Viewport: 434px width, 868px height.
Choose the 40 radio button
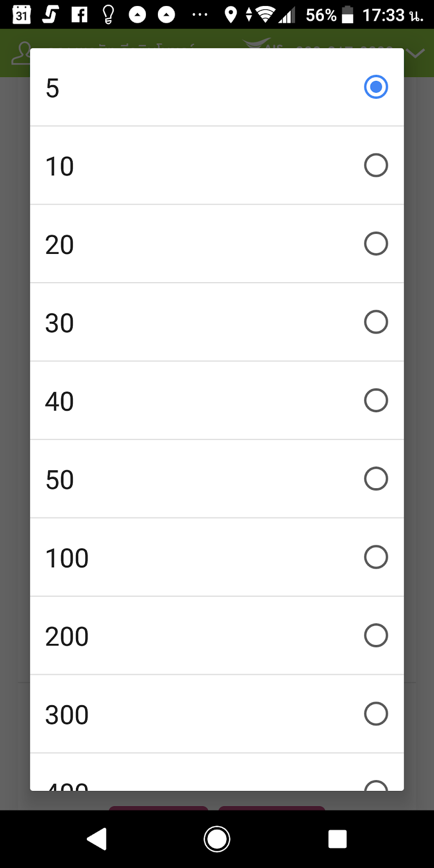376,400
